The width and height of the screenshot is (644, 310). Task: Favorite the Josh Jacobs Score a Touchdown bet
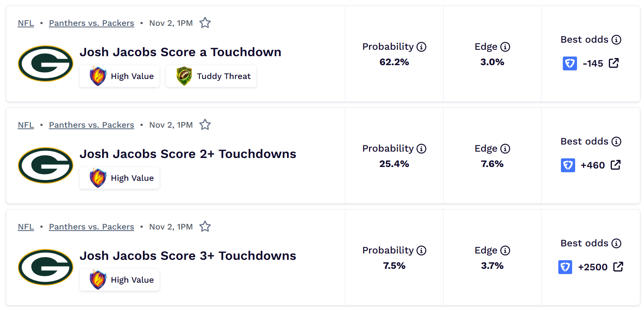pyautogui.click(x=205, y=23)
